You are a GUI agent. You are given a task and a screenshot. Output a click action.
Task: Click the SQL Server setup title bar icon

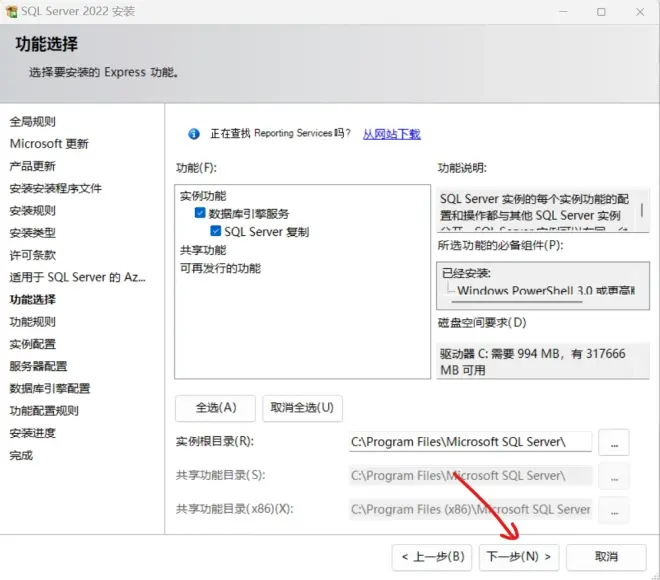12,11
